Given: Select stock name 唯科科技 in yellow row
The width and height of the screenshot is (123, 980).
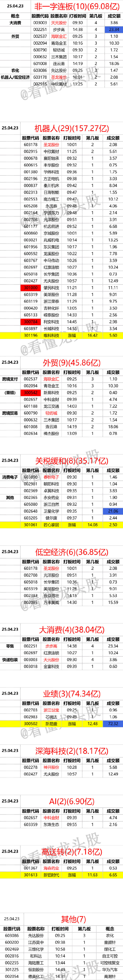Looking at the screenshot, I should click(x=51, y=336).
